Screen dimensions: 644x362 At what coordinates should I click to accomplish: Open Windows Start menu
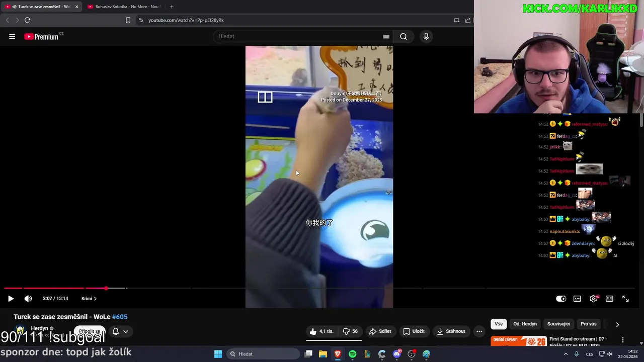point(218,354)
